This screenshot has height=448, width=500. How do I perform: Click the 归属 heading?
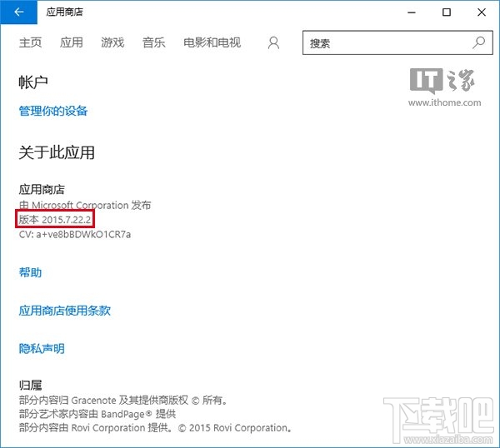(x=30, y=386)
